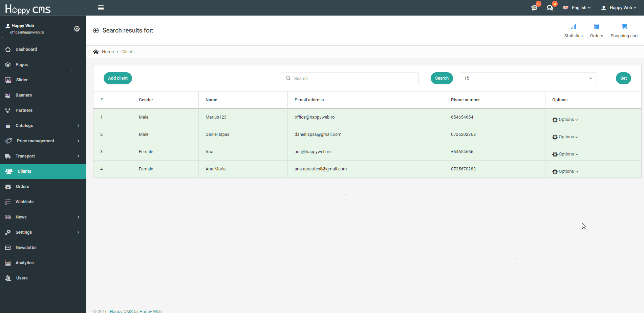The image size is (644, 313).
Task: Click the Analytics chart icon
Action: tap(8, 263)
